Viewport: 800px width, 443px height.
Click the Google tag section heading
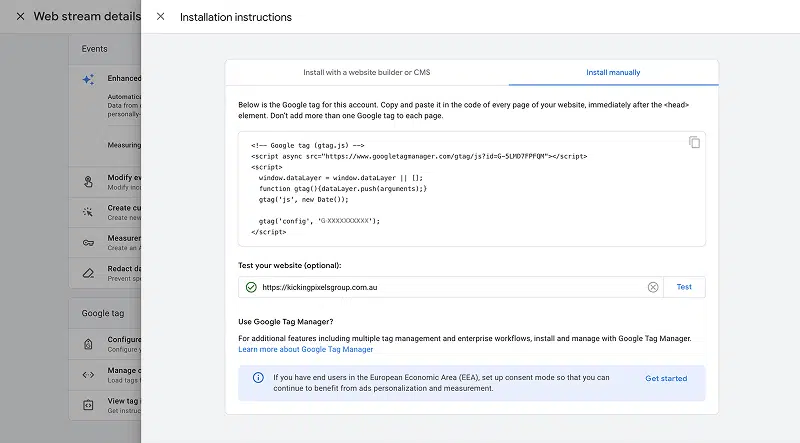(103, 313)
